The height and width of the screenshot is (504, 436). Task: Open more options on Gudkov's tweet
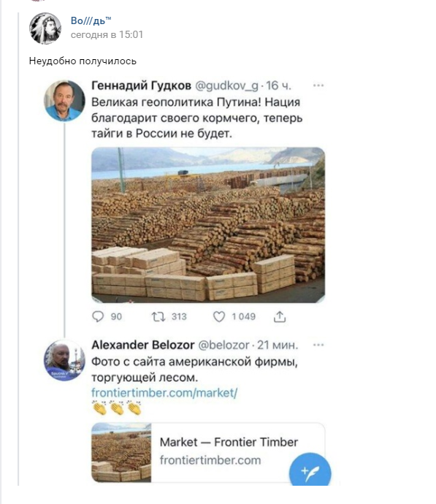click(318, 85)
